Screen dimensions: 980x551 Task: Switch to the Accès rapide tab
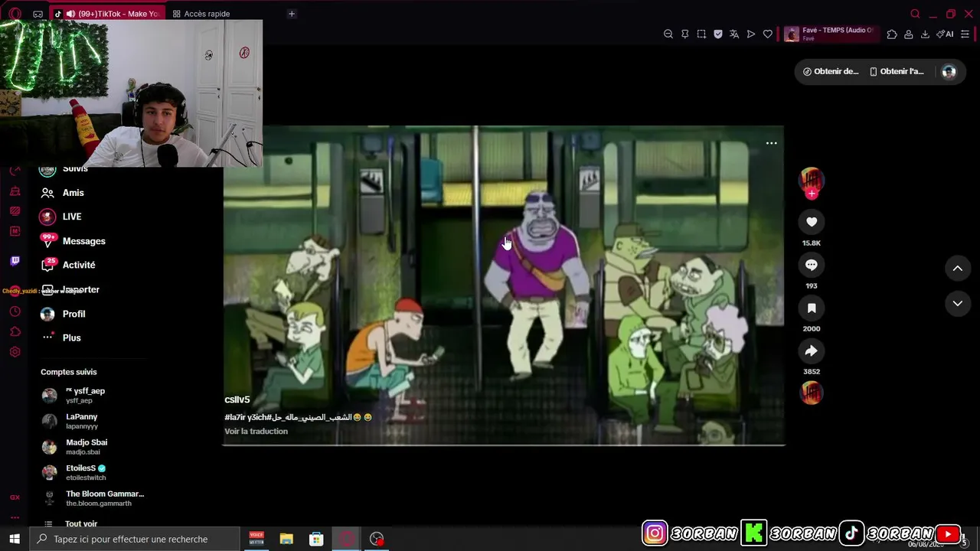click(x=201, y=14)
